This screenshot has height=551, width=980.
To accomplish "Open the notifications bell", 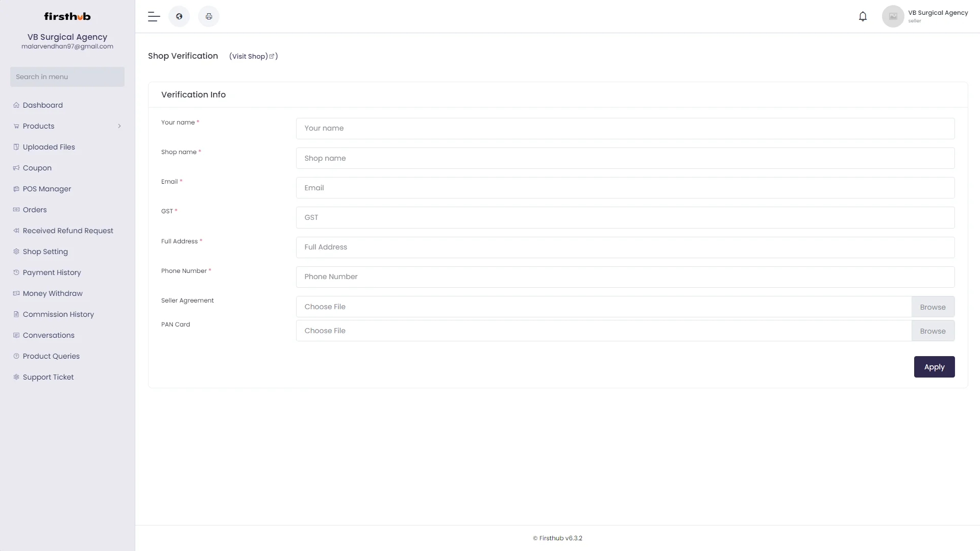I will [863, 16].
